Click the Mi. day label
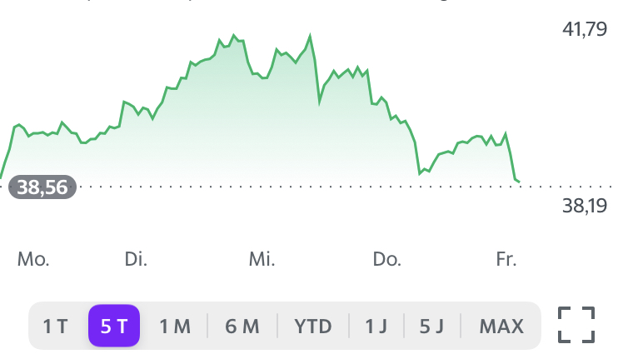 [262, 259]
